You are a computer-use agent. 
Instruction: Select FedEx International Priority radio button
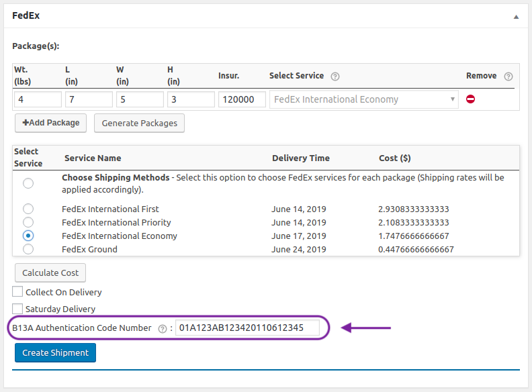[28, 222]
